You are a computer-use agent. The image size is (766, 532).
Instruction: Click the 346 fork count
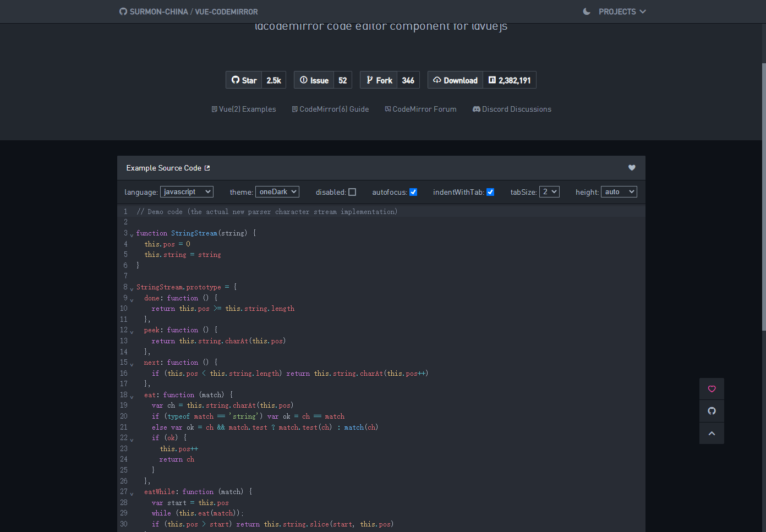(x=408, y=80)
